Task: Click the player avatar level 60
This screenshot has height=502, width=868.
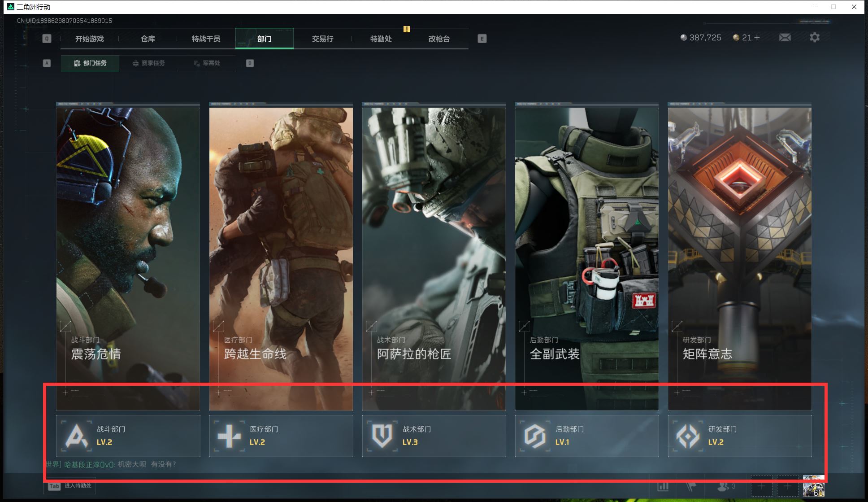Action: [x=813, y=486]
